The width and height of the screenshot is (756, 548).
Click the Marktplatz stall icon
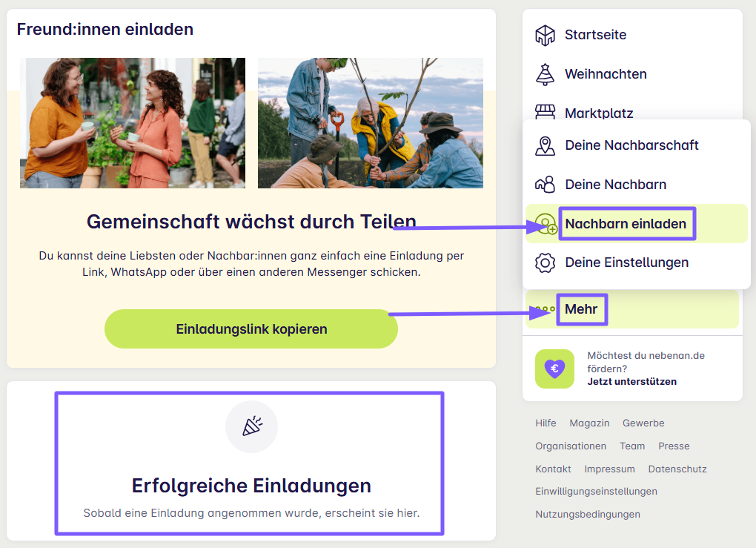pos(545,112)
